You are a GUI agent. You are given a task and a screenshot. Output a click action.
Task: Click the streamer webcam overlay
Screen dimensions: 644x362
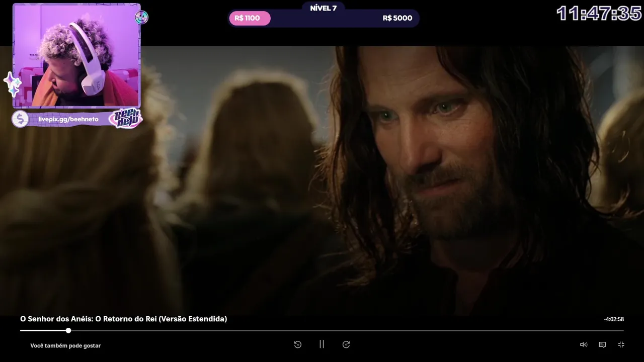coord(76,56)
